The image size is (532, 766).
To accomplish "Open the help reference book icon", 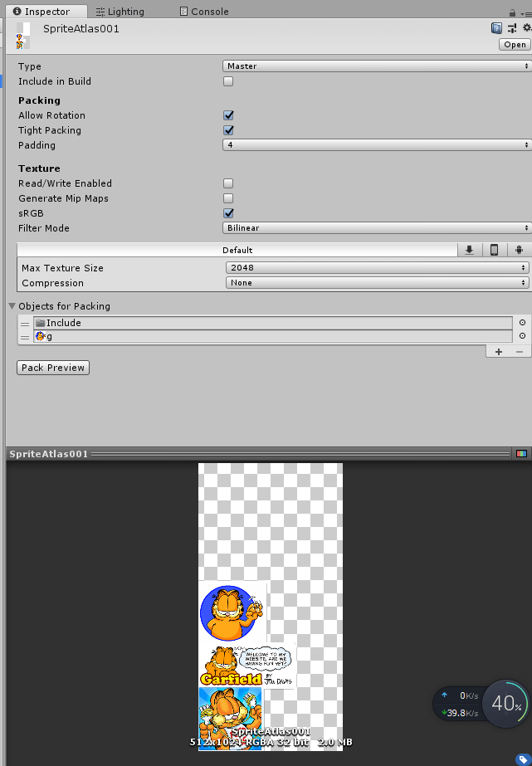I will click(496, 28).
